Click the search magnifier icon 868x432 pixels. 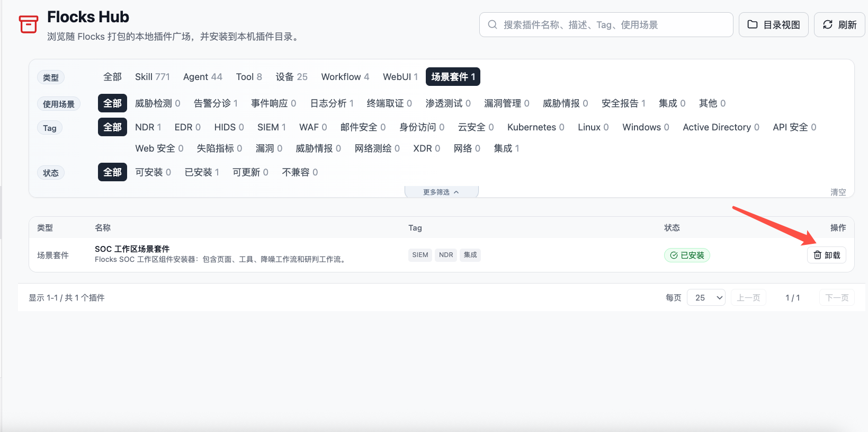point(493,25)
